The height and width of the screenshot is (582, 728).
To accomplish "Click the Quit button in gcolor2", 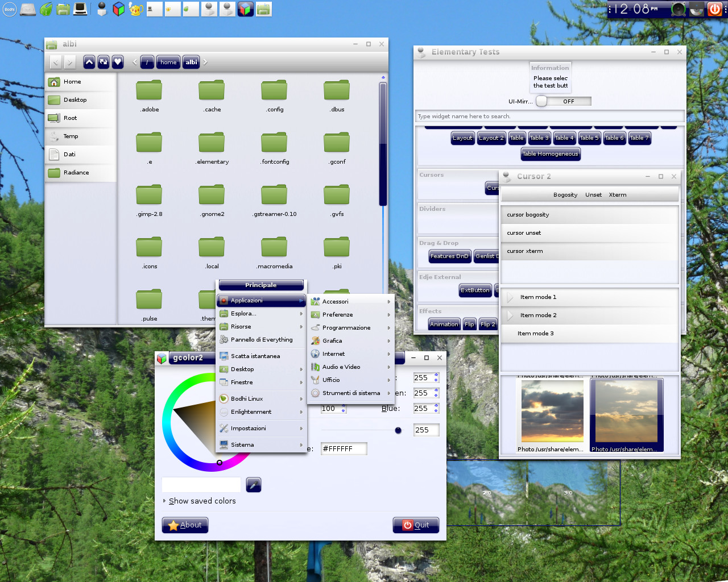I will coord(416,525).
